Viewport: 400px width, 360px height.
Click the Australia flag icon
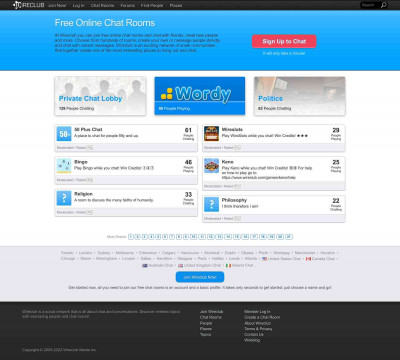(145, 266)
